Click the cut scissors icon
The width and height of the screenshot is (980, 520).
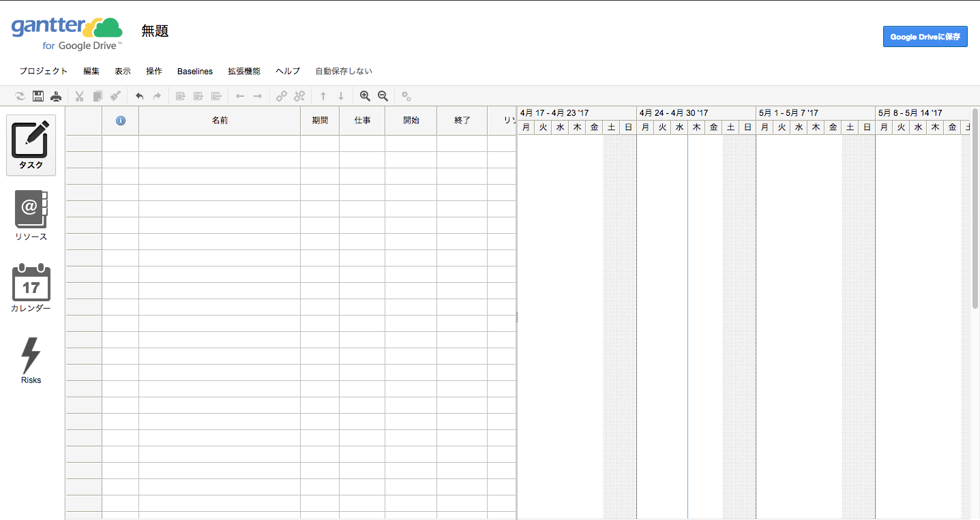click(x=79, y=96)
